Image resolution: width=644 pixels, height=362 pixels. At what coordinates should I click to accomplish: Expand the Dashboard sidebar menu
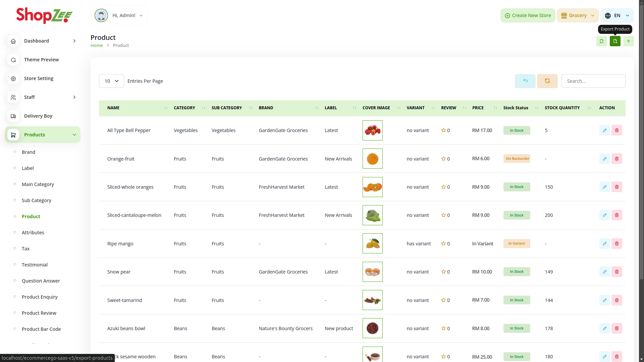tap(43, 41)
